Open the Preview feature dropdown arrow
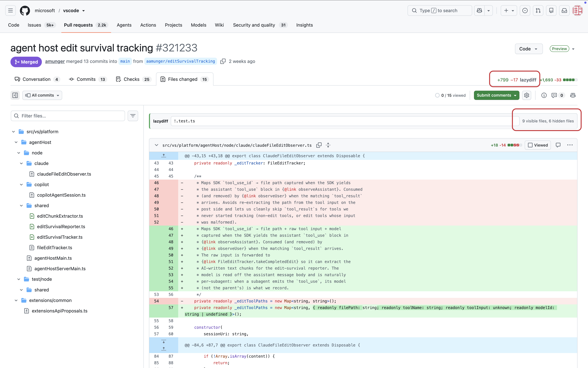The height and width of the screenshot is (368, 588). [573, 49]
